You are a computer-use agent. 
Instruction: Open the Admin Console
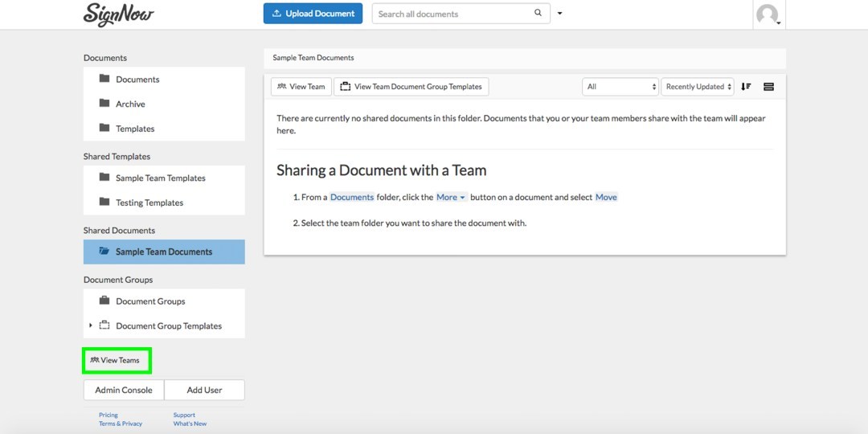pos(124,390)
